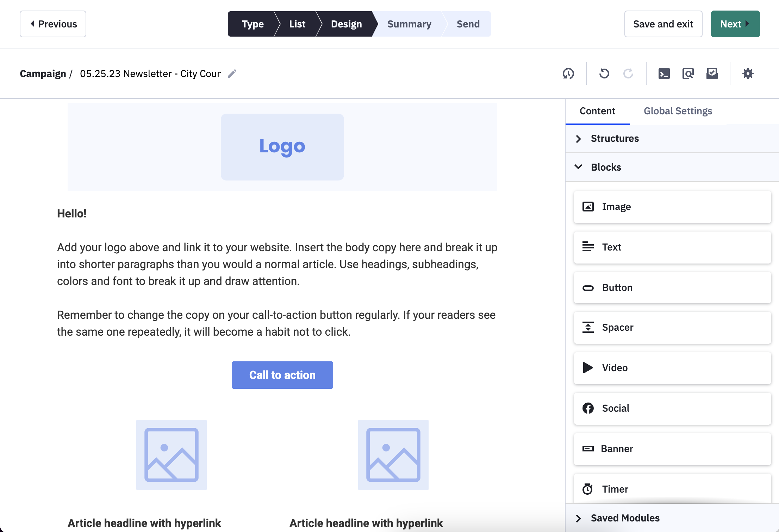The height and width of the screenshot is (532, 779).
Task: Open the gear settings icon
Action: pyautogui.click(x=748, y=74)
